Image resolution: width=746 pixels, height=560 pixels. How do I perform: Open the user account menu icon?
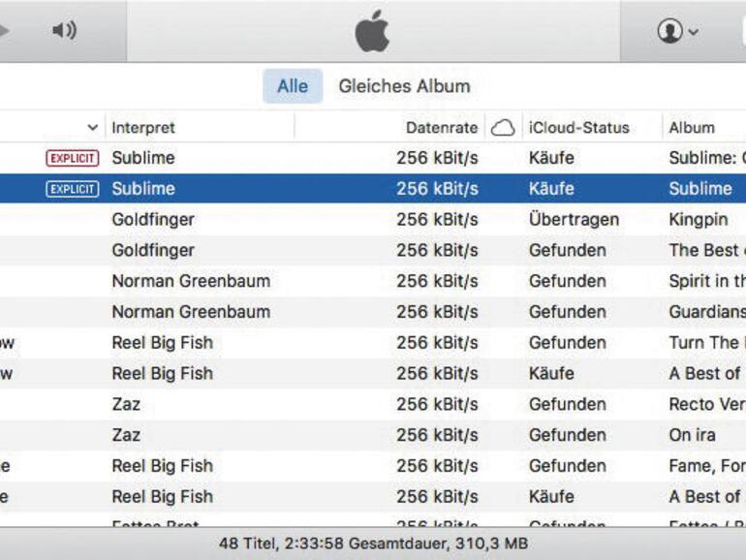pyautogui.click(x=677, y=31)
